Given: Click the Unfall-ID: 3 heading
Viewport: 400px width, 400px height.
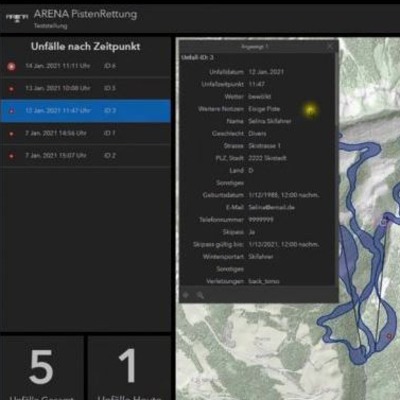Looking at the screenshot, I should [197, 57].
